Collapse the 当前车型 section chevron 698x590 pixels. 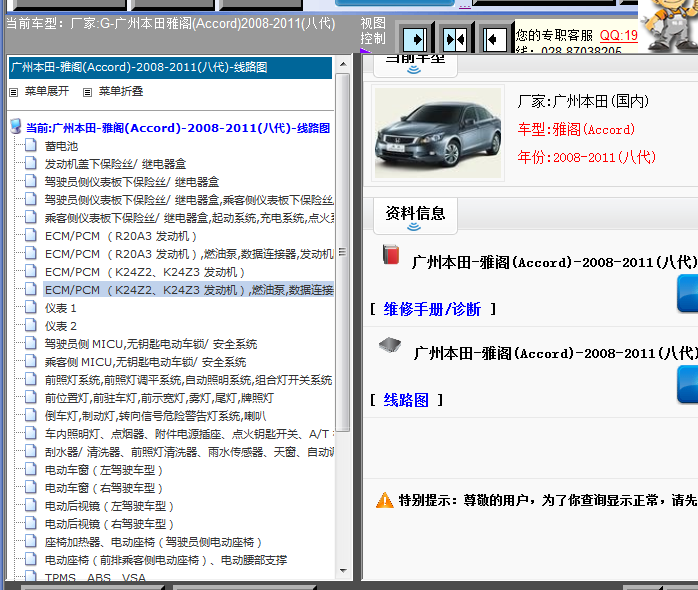[414, 70]
